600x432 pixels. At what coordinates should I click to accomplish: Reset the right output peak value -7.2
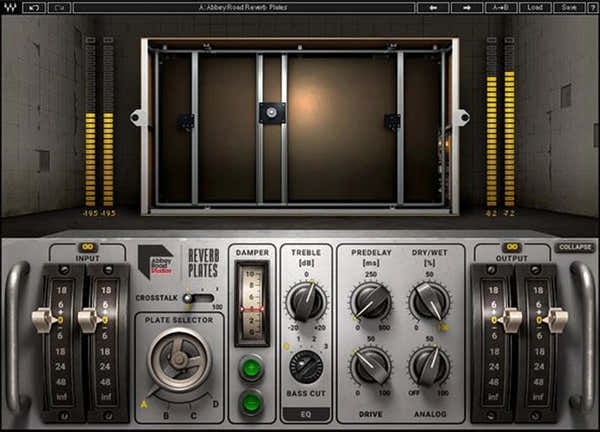(x=509, y=213)
